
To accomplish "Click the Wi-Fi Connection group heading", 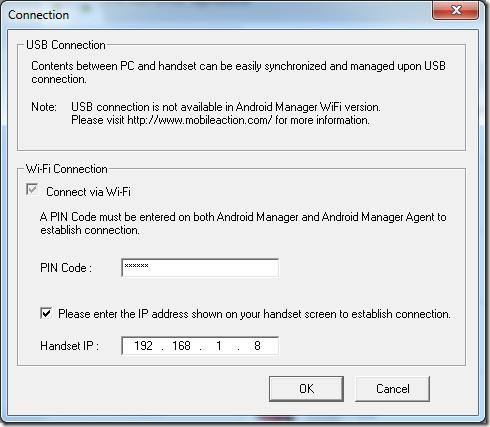I will (x=67, y=169).
